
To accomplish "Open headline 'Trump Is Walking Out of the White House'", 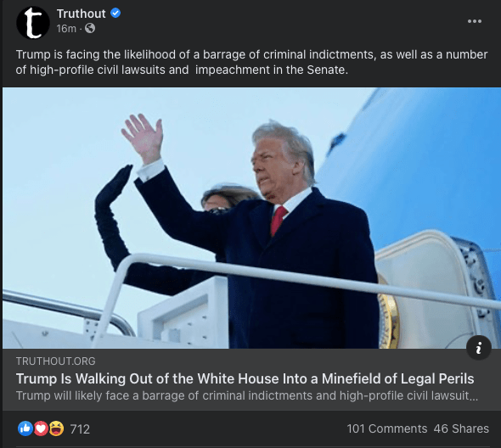I will point(245,378).
